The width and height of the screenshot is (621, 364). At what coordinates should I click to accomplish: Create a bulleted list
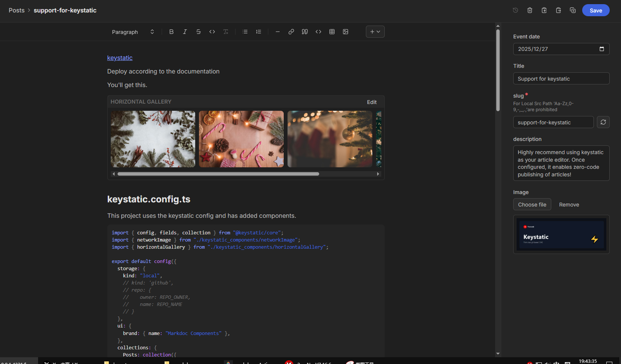(245, 32)
